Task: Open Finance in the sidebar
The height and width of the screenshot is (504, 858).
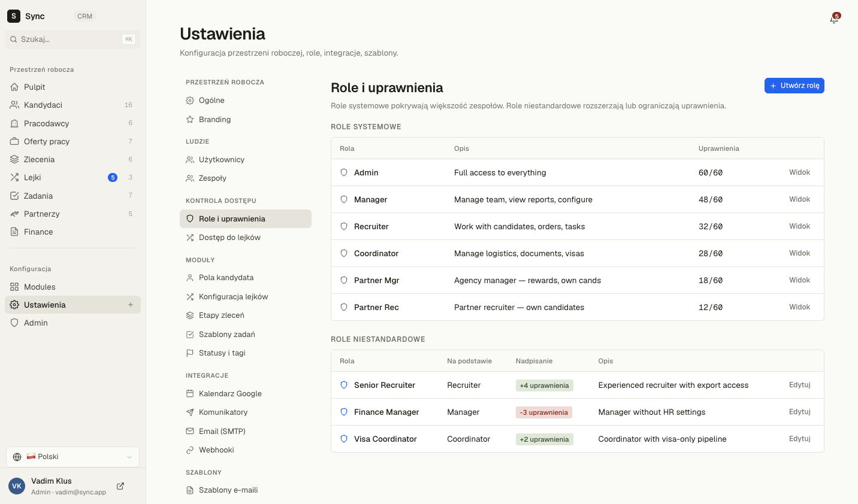Action: click(72, 232)
